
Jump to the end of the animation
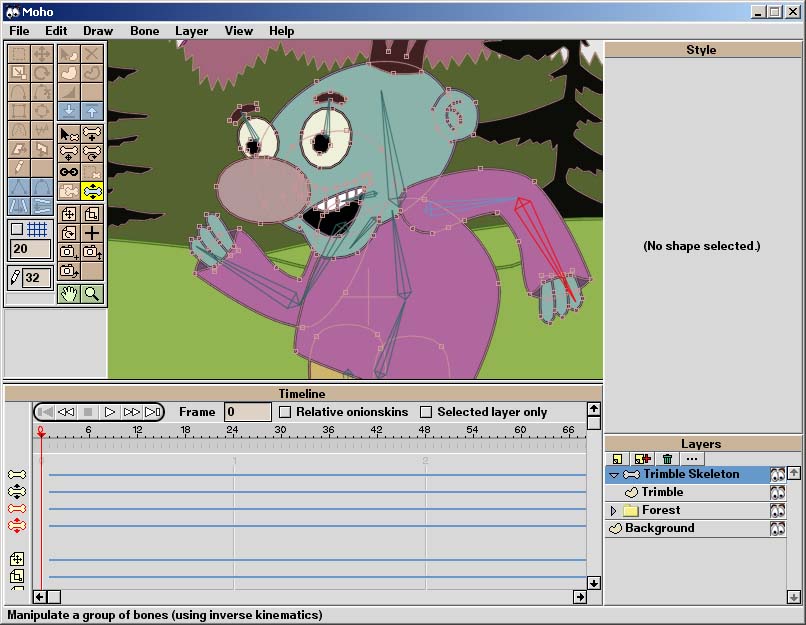(153, 412)
